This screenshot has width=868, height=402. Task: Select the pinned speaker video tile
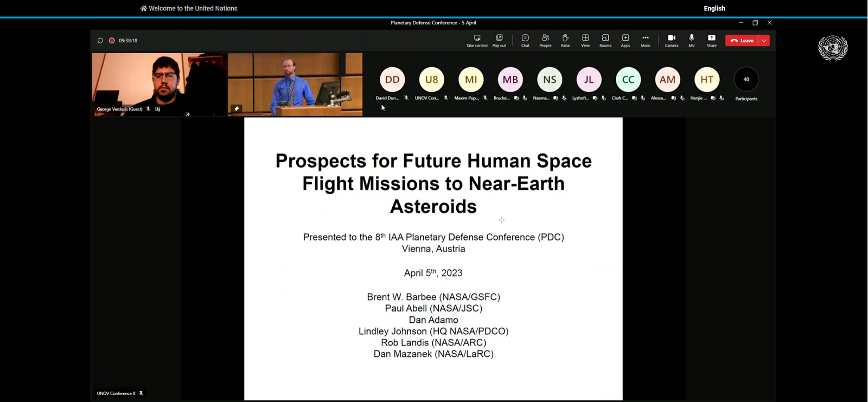pyautogui.click(x=295, y=84)
